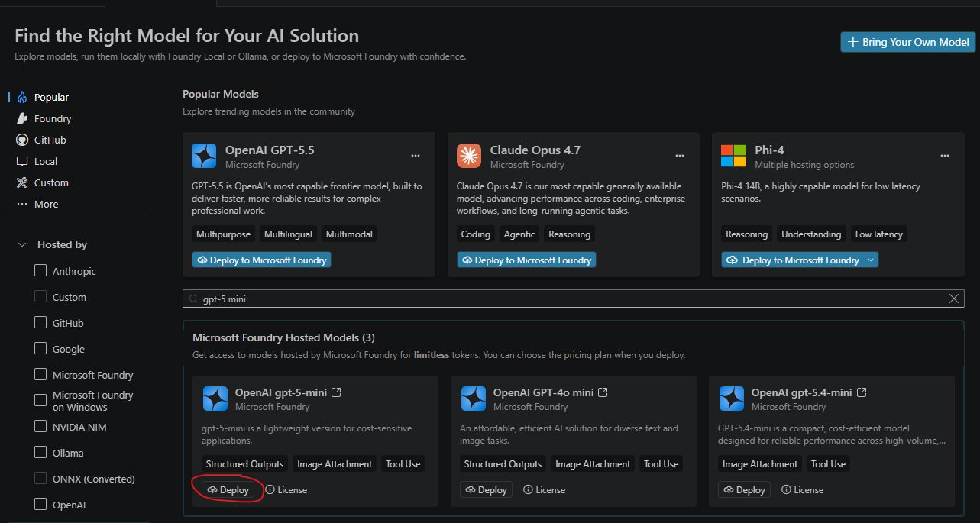Check the Microsoft Foundry host filter

40,375
